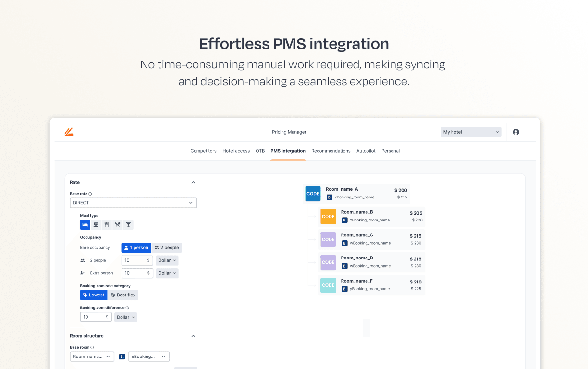Select the bed meal type icon
This screenshot has height=369, width=588.
[85, 224]
